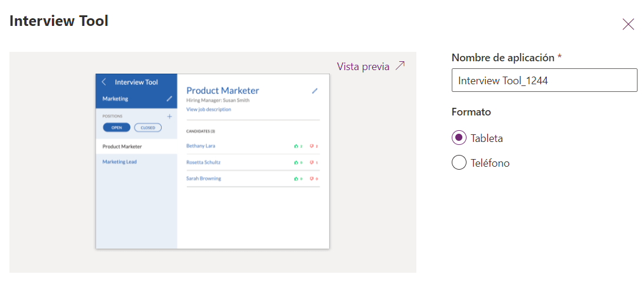The image size is (644, 281).
Task: Open the View job description link
Action: (209, 110)
